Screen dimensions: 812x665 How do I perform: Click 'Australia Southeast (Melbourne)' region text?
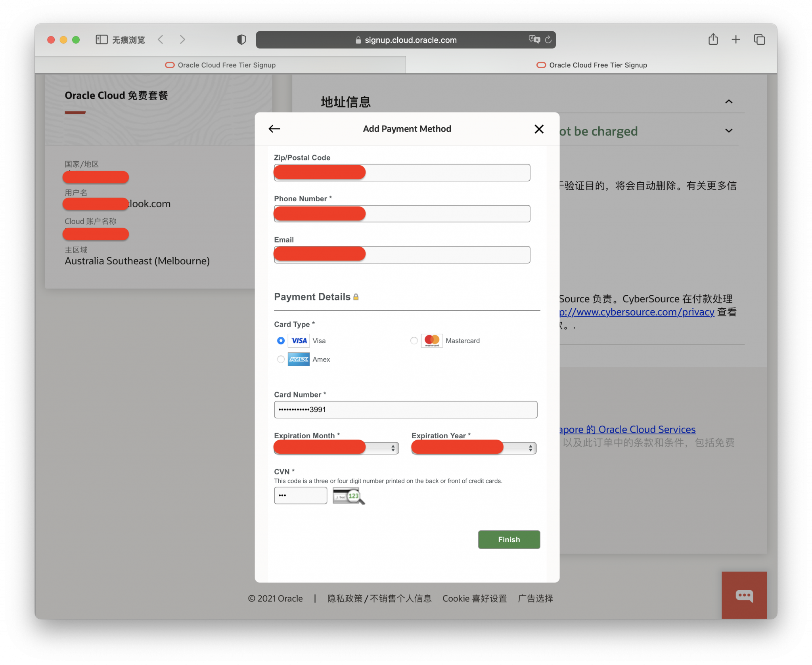pyautogui.click(x=137, y=261)
